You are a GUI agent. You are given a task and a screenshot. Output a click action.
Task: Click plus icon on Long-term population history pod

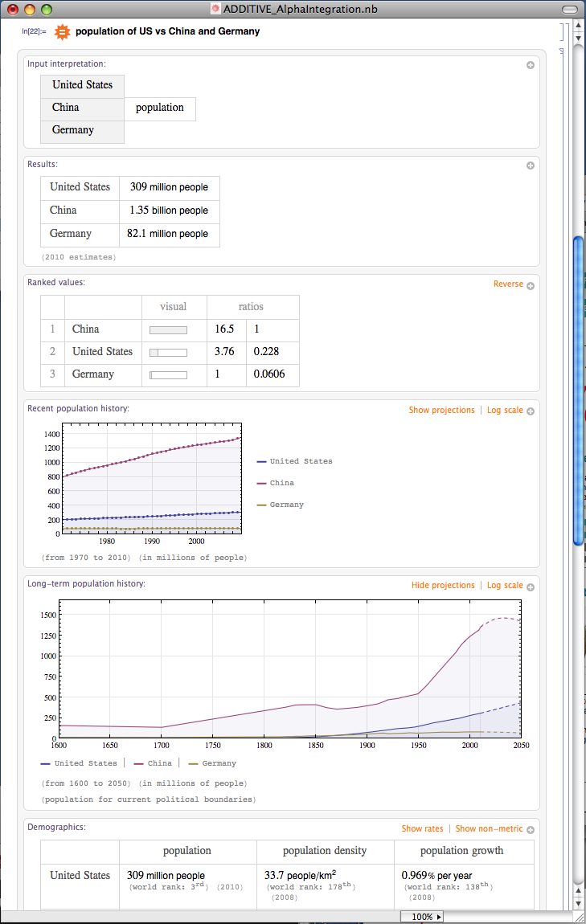click(x=531, y=587)
